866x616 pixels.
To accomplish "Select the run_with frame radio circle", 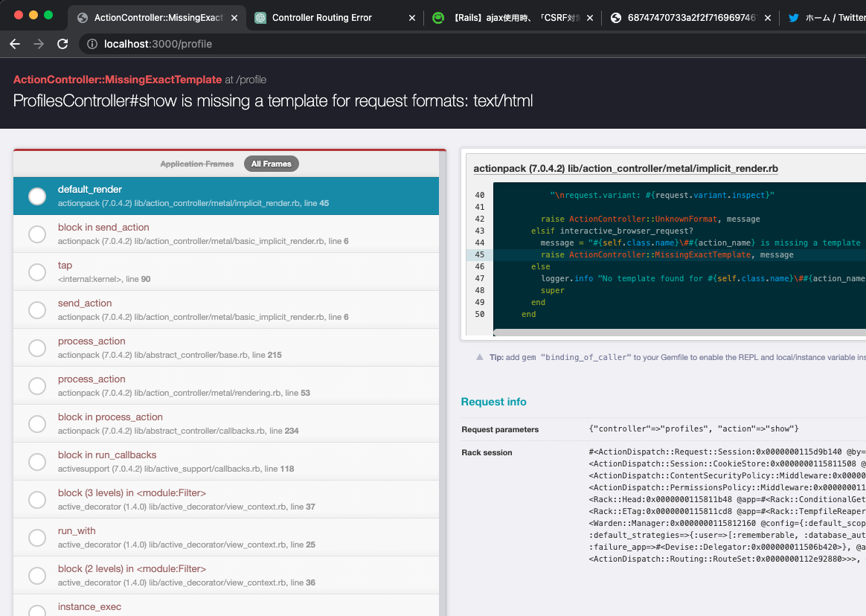I will [x=37, y=538].
